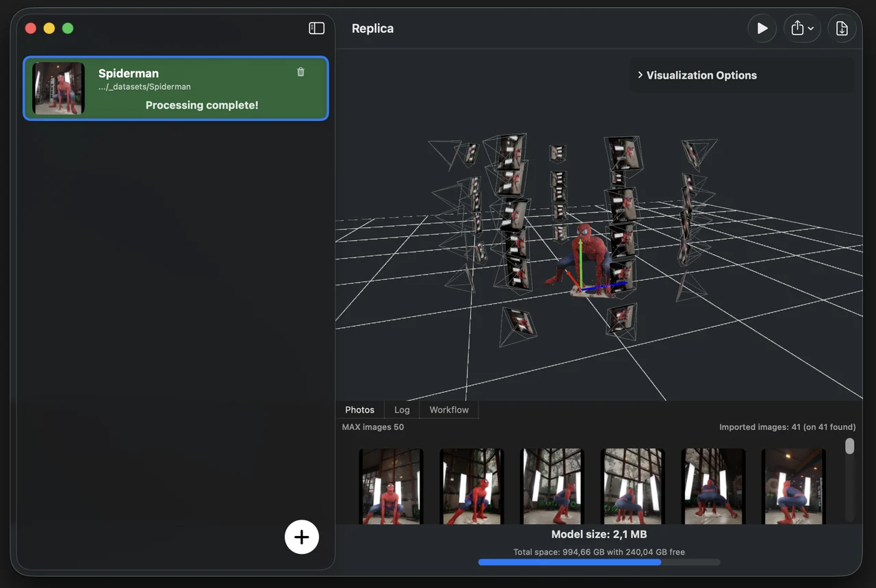Screen dimensions: 876x588
Task: Click the green fullscreen window button
Action: (x=68, y=28)
